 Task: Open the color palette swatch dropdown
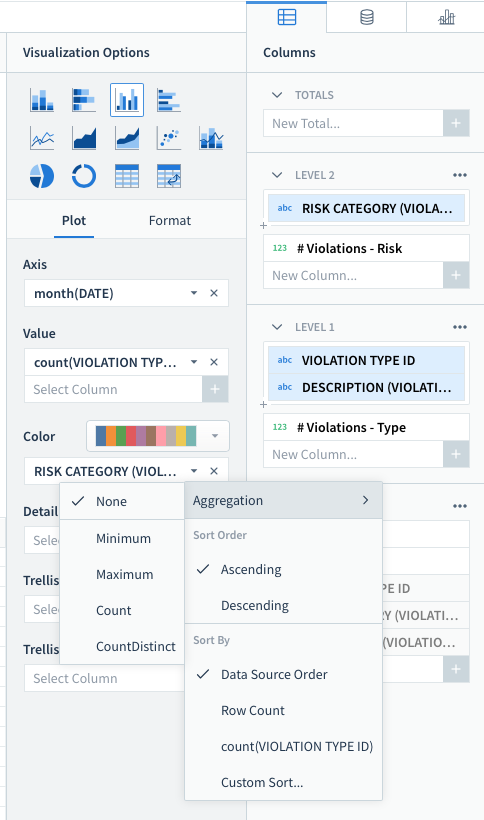click(158, 436)
